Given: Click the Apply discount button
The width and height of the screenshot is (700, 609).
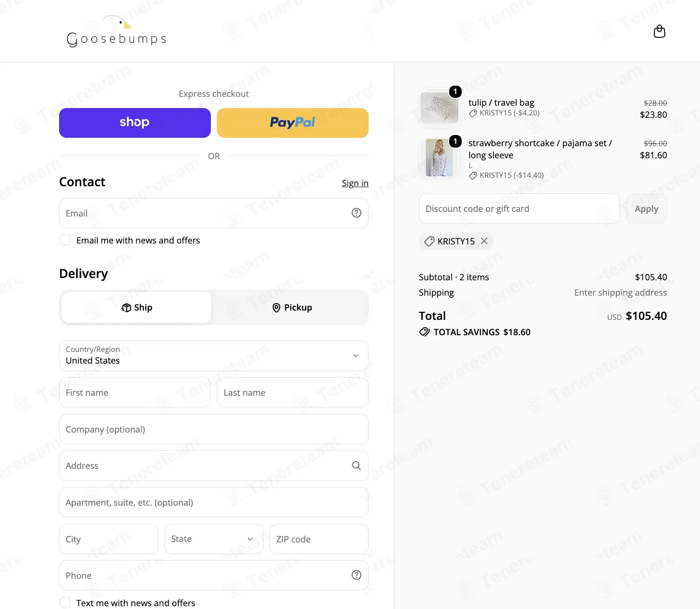Looking at the screenshot, I should tap(646, 209).
